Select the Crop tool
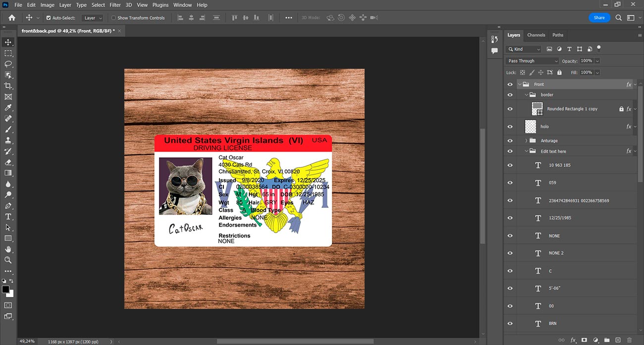 pyautogui.click(x=8, y=86)
